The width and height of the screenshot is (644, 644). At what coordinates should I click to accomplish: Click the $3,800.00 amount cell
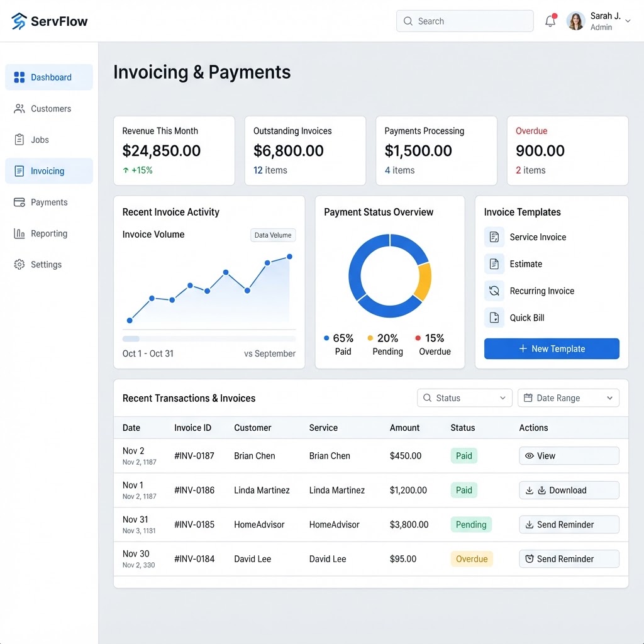409,525
